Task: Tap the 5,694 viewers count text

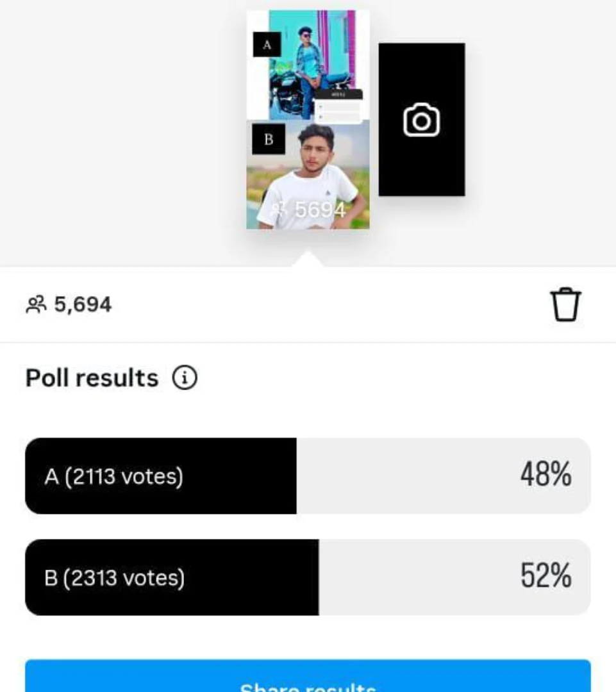Action: pos(83,304)
